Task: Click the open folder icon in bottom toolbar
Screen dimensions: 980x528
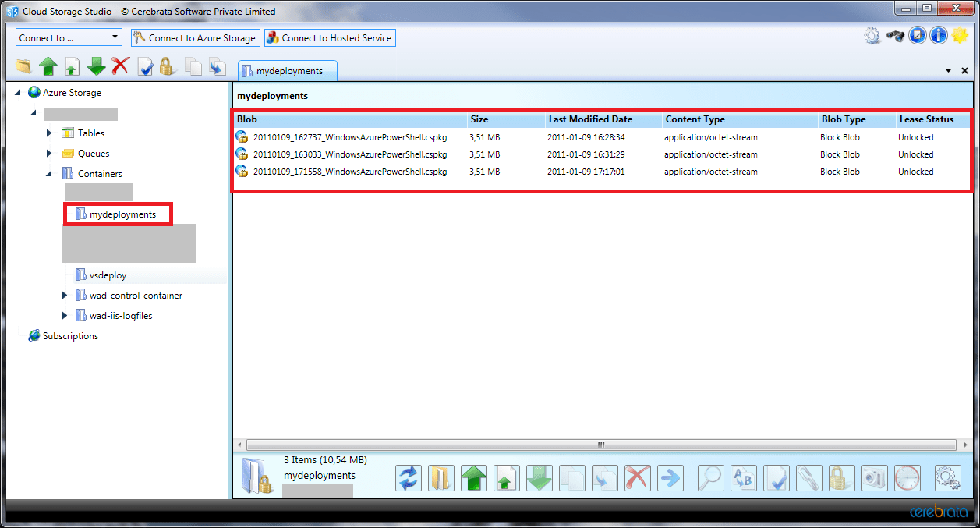Action: [441, 477]
